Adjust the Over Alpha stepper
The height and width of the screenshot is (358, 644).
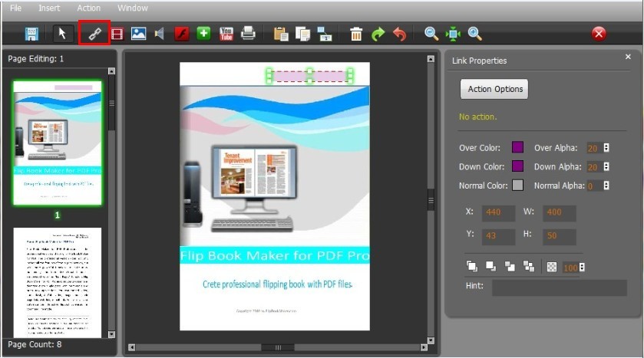pyautogui.click(x=606, y=148)
